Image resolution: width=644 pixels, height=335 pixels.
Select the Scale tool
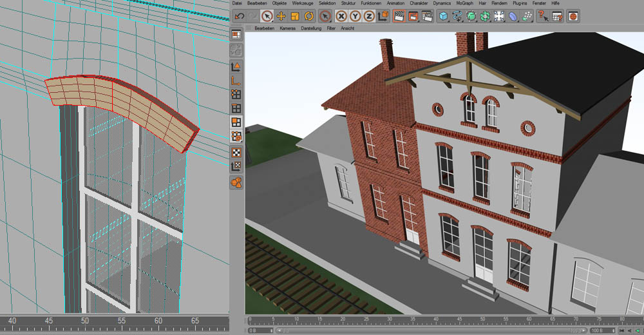[295, 16]
